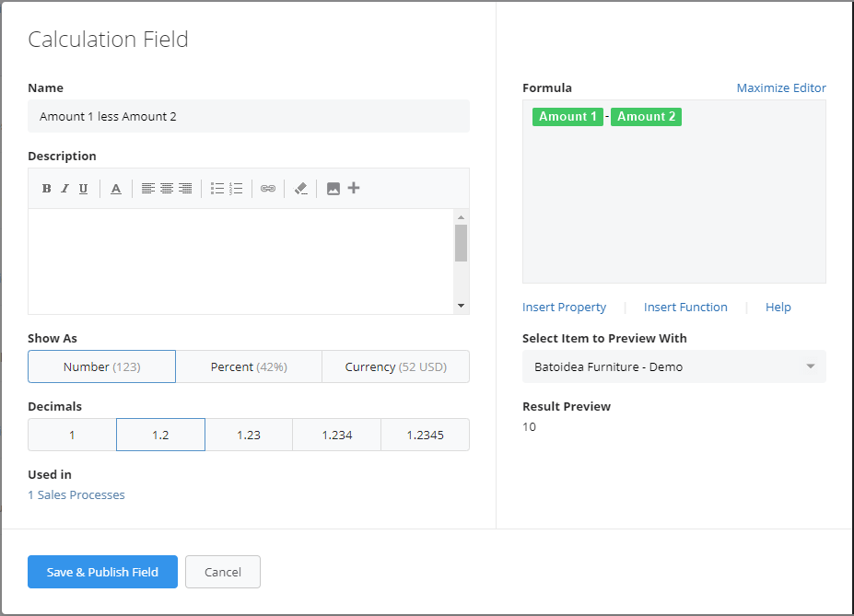Open the Select Item to Preview With dropdown

(x=674, y=366)
